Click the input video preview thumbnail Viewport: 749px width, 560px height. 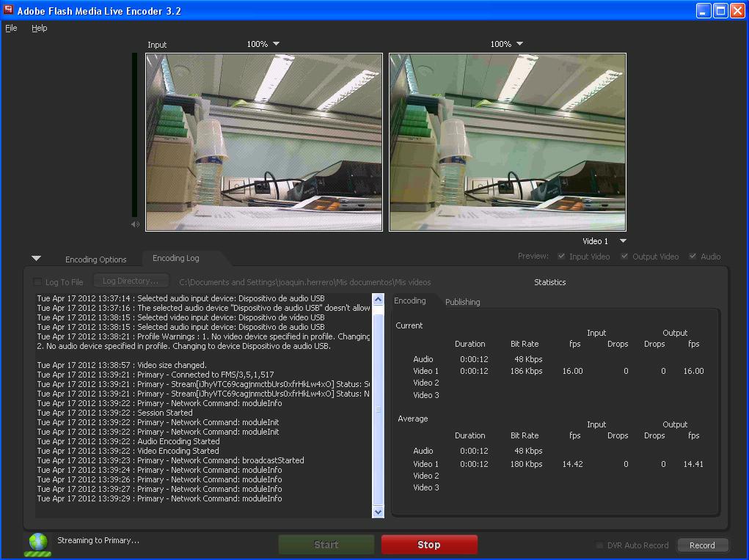pyautogui.click(x=264, y=142)
